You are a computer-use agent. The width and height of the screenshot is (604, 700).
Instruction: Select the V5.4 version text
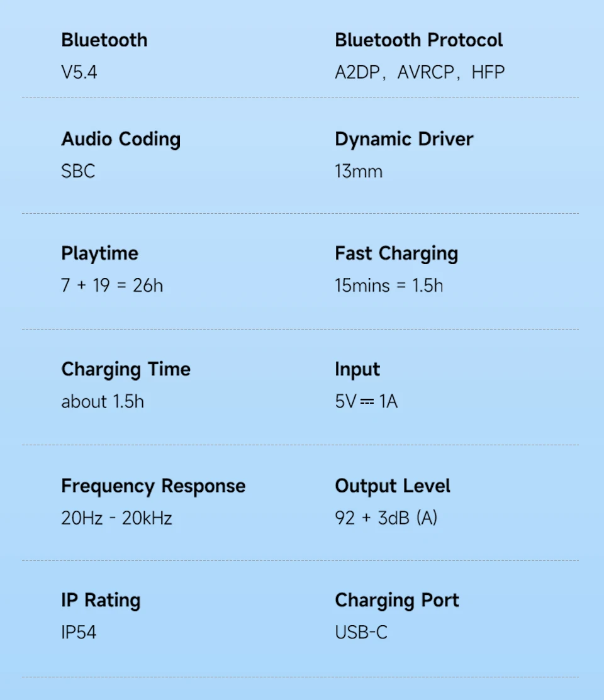(79, 72)
